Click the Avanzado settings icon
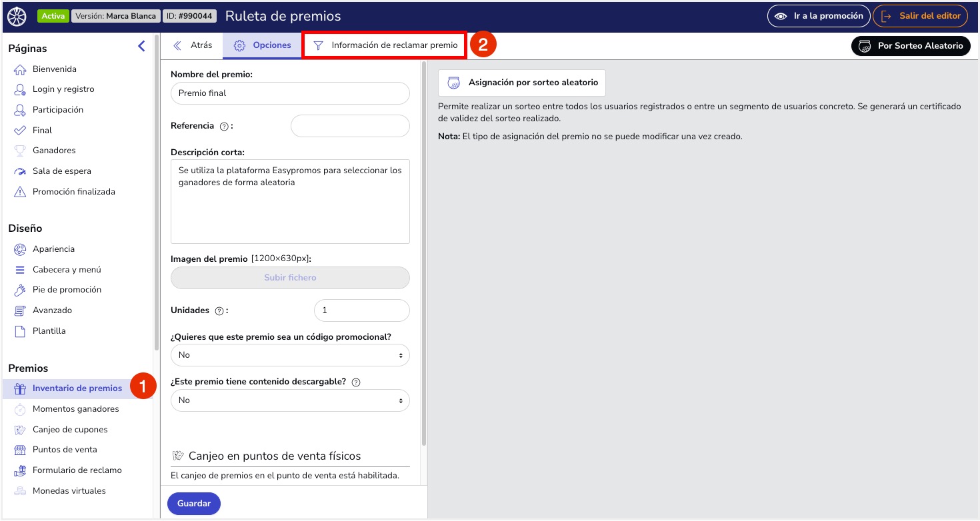 point(20,310)
